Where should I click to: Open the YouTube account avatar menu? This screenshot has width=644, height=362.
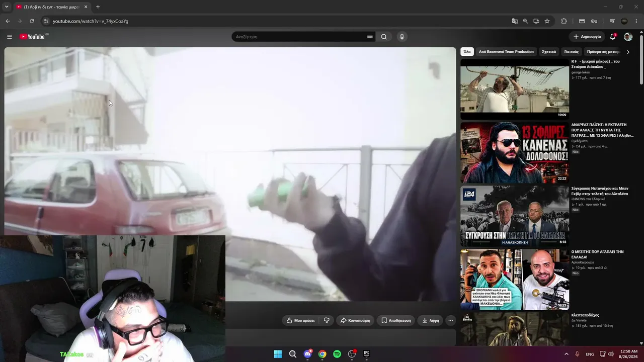(628, 37)
